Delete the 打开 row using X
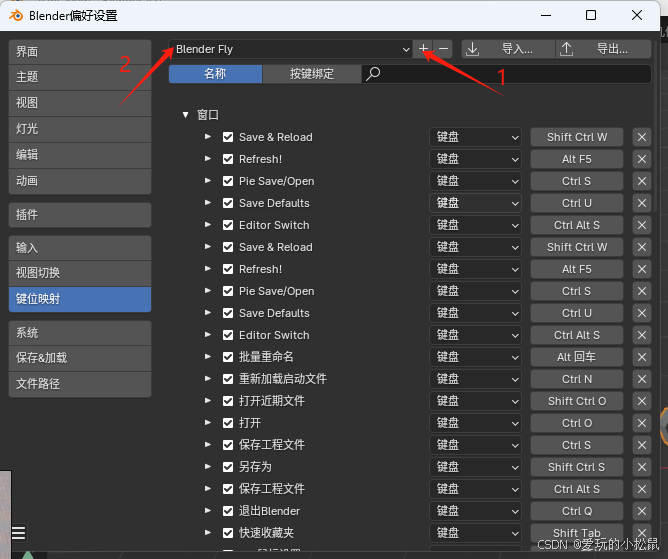The width and height of the screenshot is (668, 559). [642, 423]
